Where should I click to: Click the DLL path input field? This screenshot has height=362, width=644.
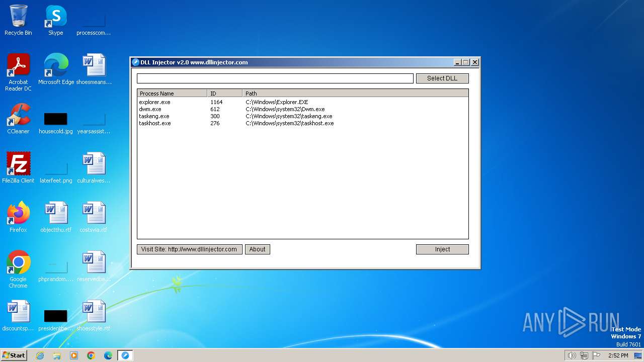[275, 78]
